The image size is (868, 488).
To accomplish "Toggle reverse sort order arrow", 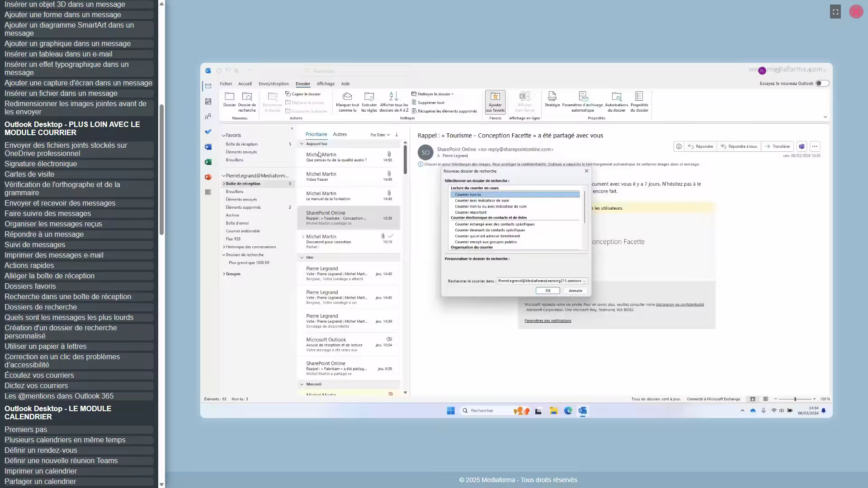I will coord(396,135).
